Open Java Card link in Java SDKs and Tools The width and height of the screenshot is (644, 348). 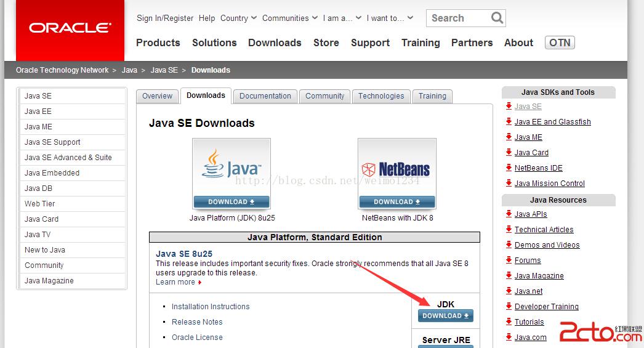[531, 152]
